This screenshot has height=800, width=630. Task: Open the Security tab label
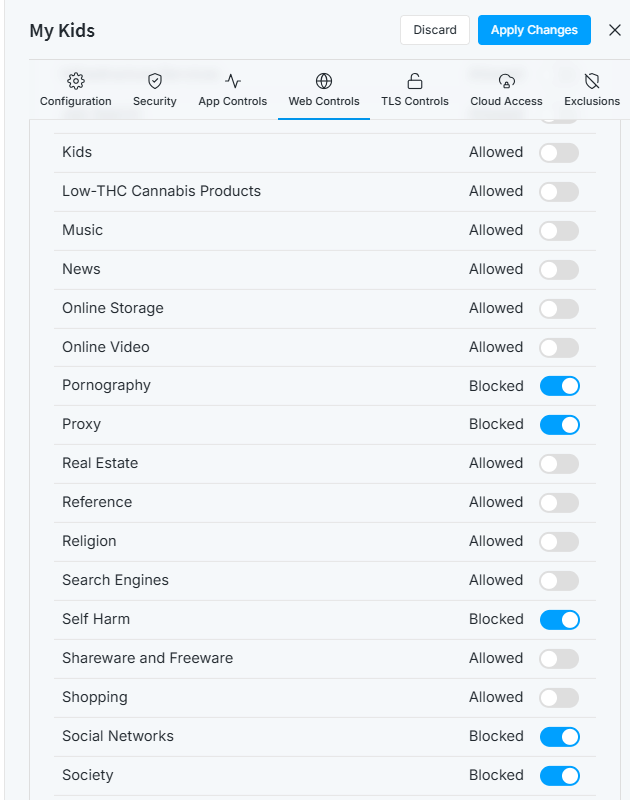tap(155, 101)
